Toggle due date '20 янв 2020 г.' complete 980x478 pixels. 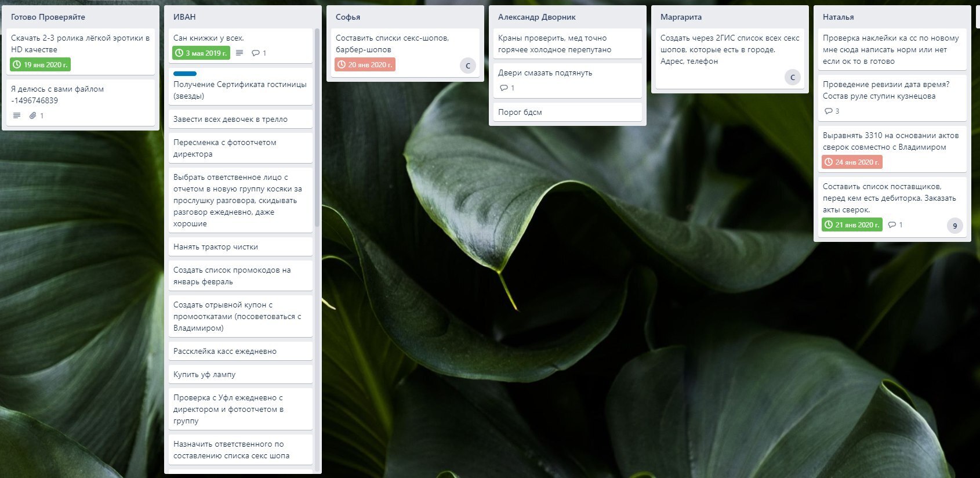click(x=365, y=64)
